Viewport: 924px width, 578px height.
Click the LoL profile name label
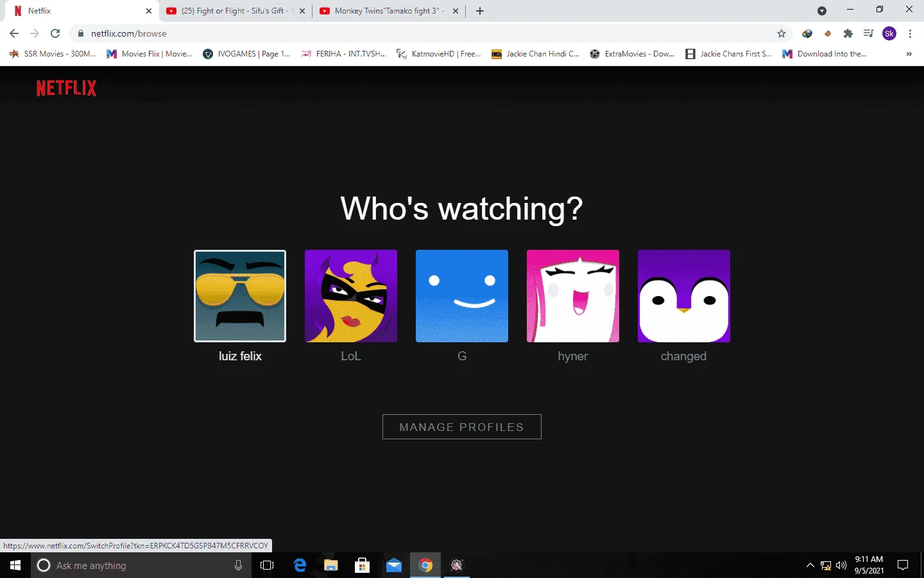pyautogui.click(x=351, y=356)
